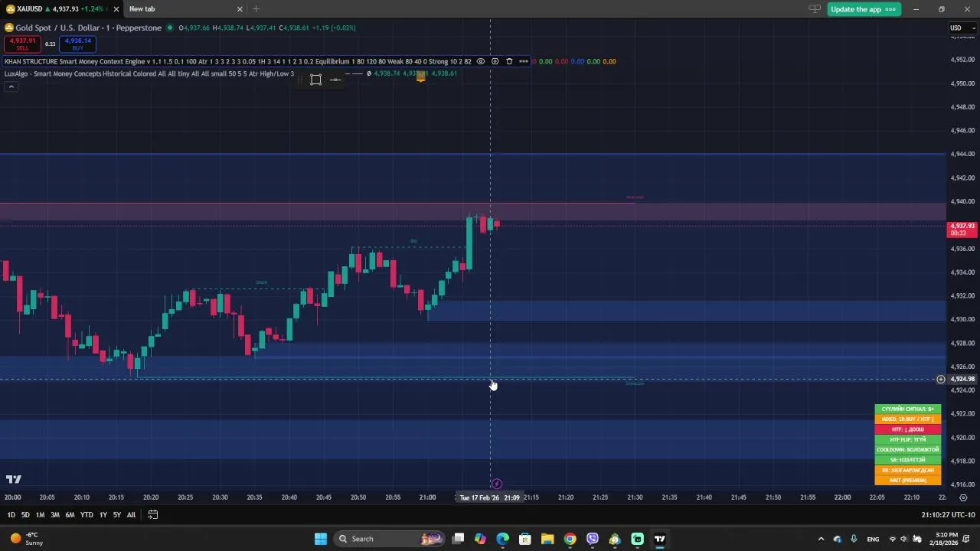
Task: Open Windows Start menu
Action: click(x=321, y=539)
